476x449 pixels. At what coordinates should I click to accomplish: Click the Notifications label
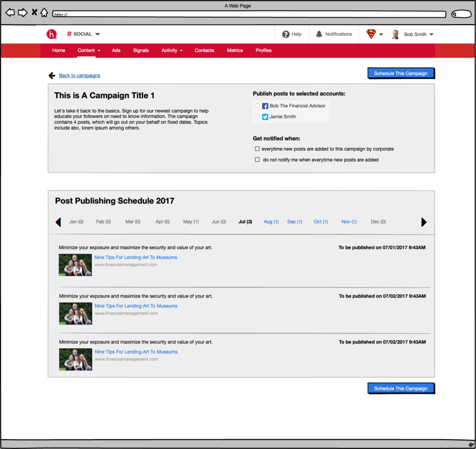[338, 34]
